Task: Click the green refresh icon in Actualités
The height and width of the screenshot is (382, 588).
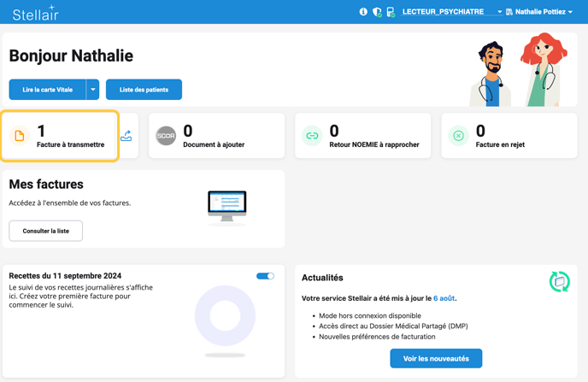Action: [559, 281]
